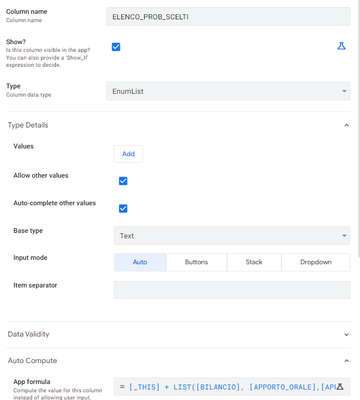Uncheck the Show? checkbox
Viewport: 360px width, 400px height.
tap(116, 47)
